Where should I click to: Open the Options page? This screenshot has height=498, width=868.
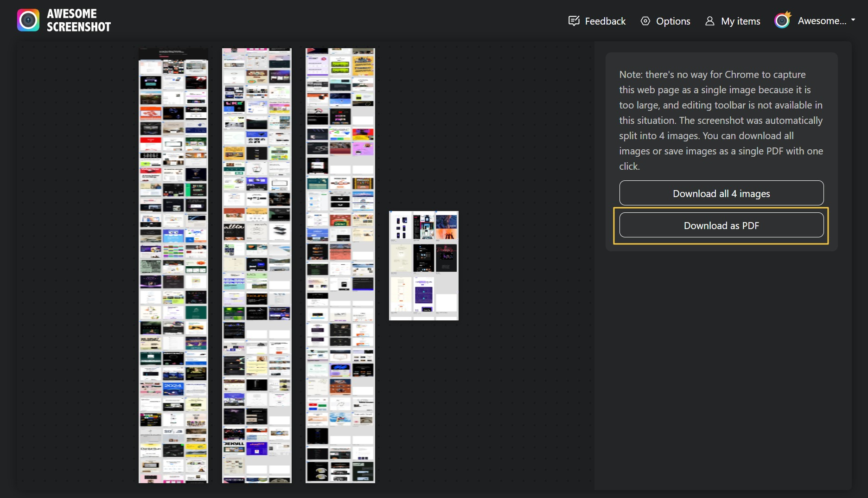(673, 21)
